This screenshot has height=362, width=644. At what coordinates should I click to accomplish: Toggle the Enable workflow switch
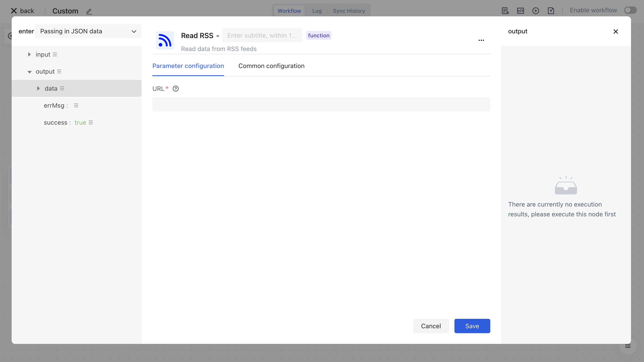point(630,10)
